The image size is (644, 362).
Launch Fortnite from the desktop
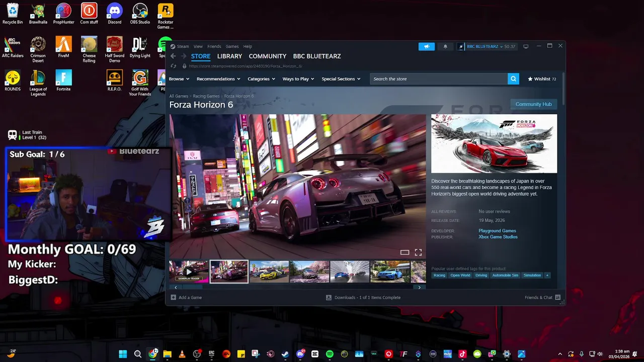click(63, 80)
